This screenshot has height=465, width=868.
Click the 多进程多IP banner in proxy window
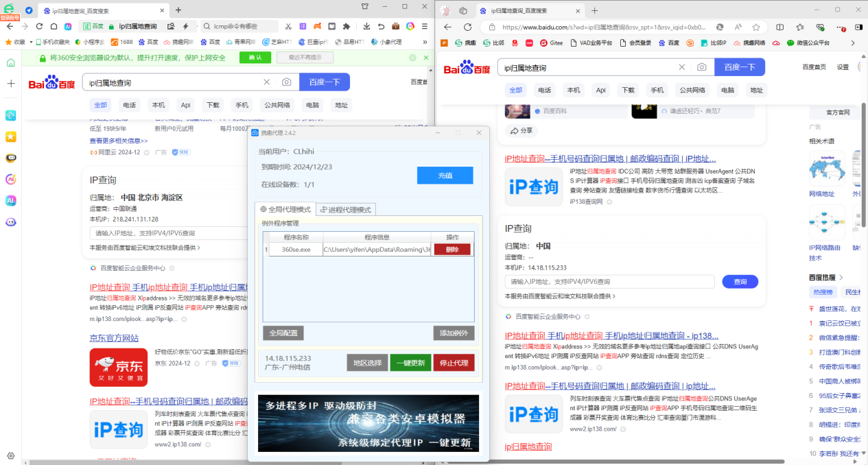[368, 422]
